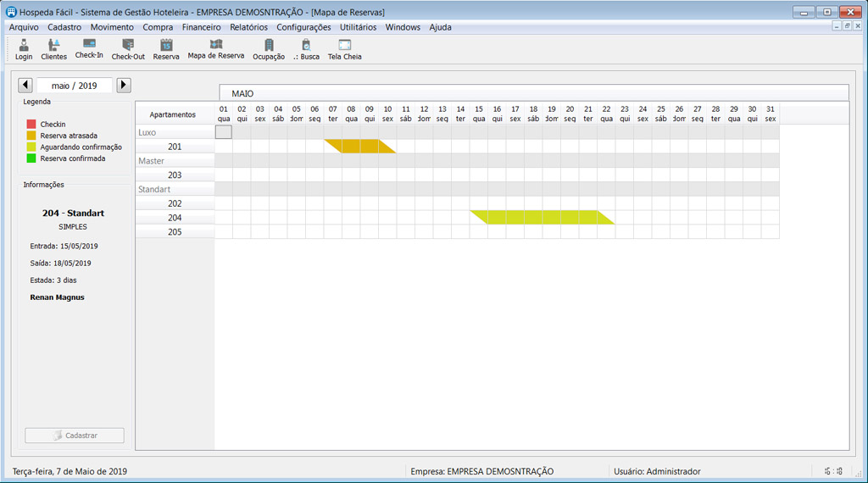This screenshot has height=483, width=868.
Task: Go to previous month arrow
Action: click(25, 85)
